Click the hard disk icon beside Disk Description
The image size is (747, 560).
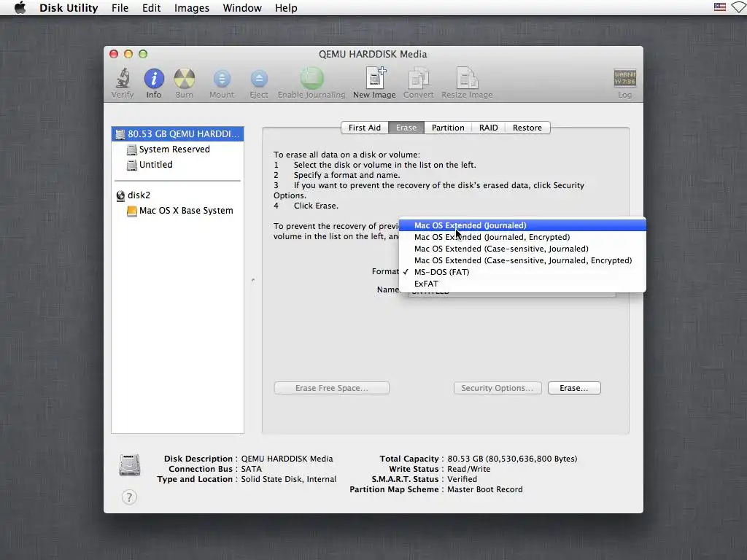coord(130,465)
